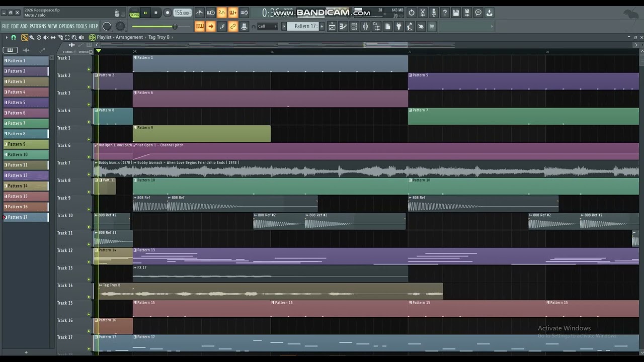Select Pattern 5 in the picker list
Screen dimensions: 644x362
pyautogui.click(x=26, y=103)
